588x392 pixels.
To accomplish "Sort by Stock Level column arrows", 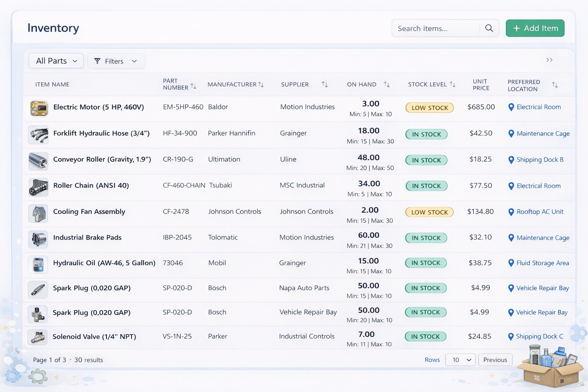I will [x=452, y=84].
